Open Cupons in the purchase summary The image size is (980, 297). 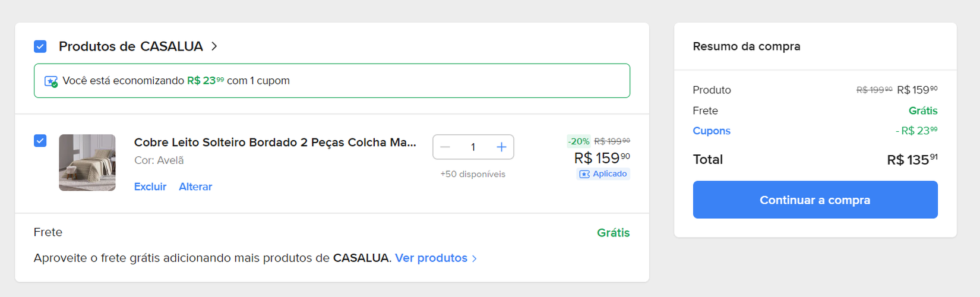(x=712, y=131)
